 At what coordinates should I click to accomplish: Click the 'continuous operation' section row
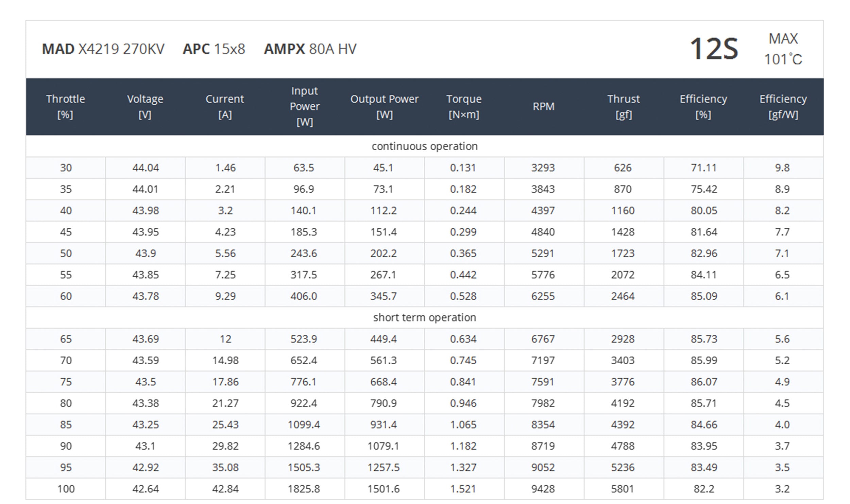425,146
